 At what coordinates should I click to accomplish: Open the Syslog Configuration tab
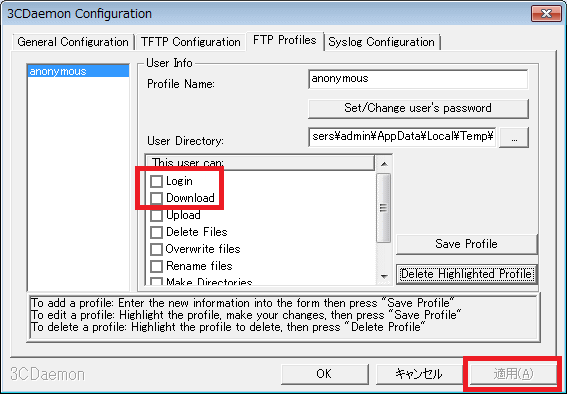pos(381,42)
